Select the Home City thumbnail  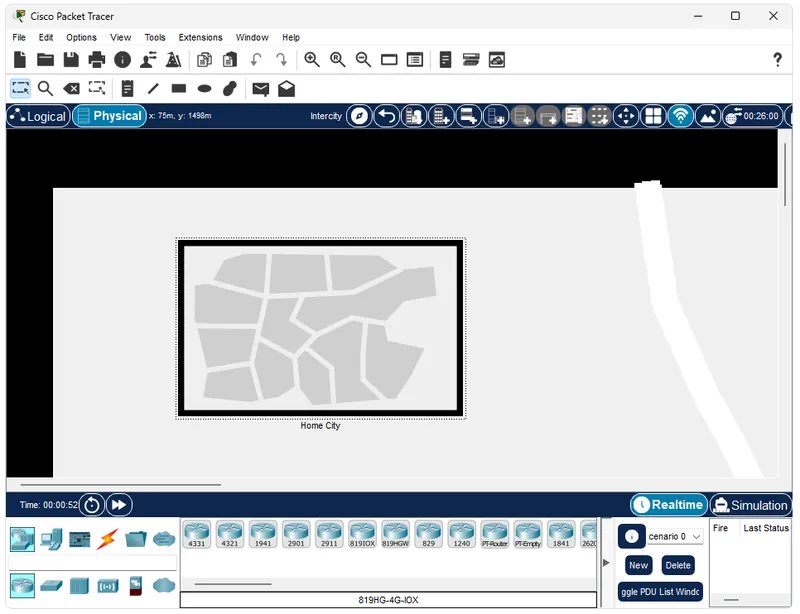tap(321, 328)
